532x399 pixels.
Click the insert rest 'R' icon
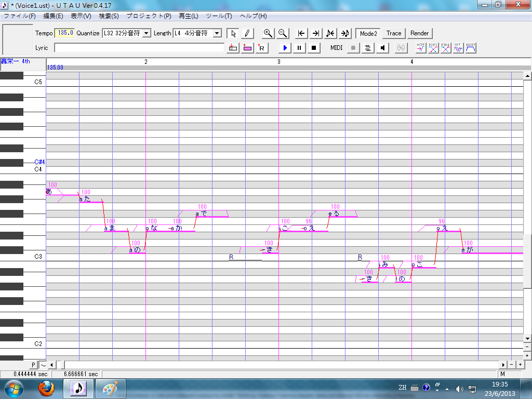point(262,48)
